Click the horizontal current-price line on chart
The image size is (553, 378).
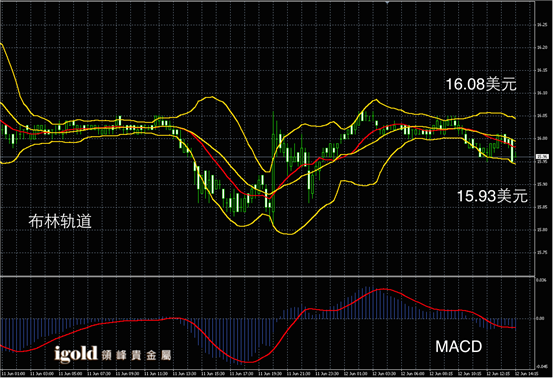(267, 157)
